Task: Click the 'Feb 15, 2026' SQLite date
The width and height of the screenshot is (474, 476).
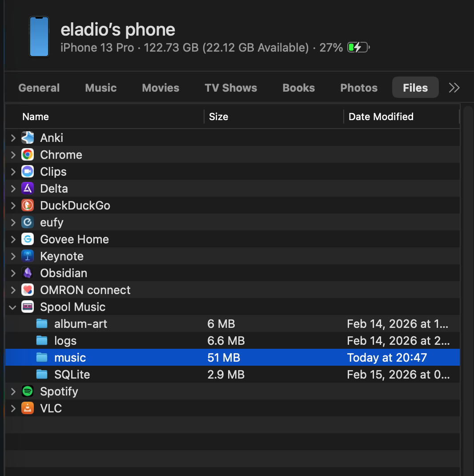Action: pos(398,375)
